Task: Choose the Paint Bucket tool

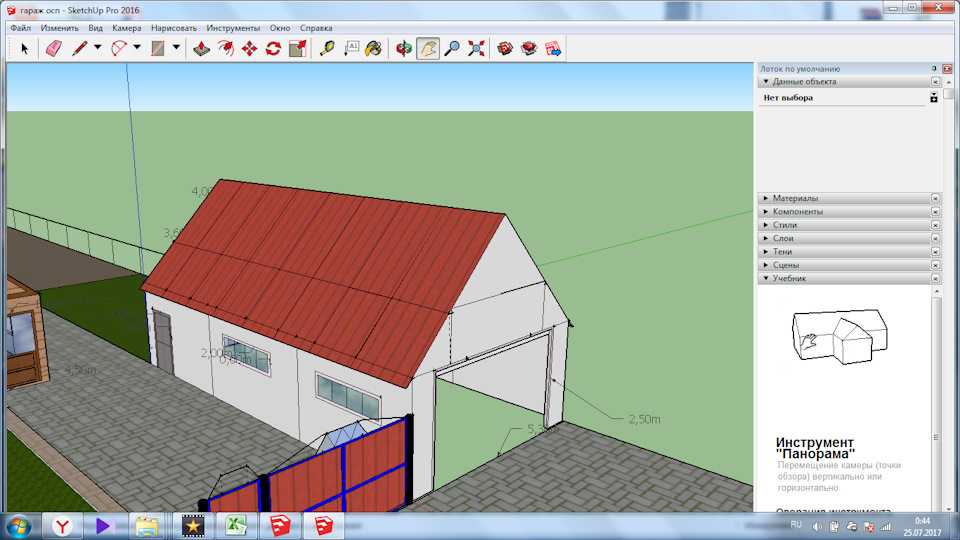Action: point(373,48)
